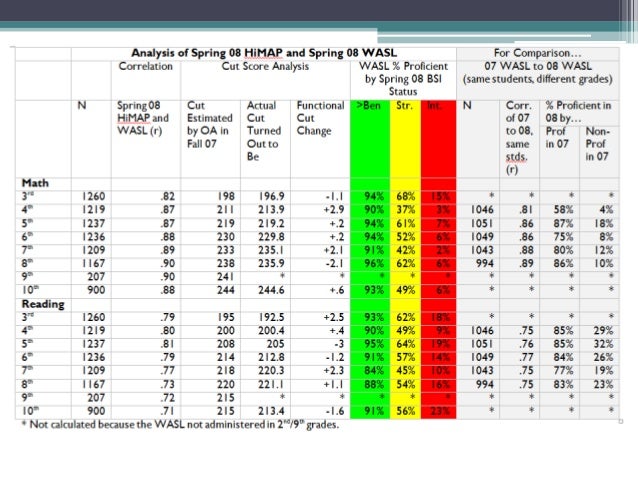Select the '4%' Non-Prof in 07 cell

tap(606, 210)
